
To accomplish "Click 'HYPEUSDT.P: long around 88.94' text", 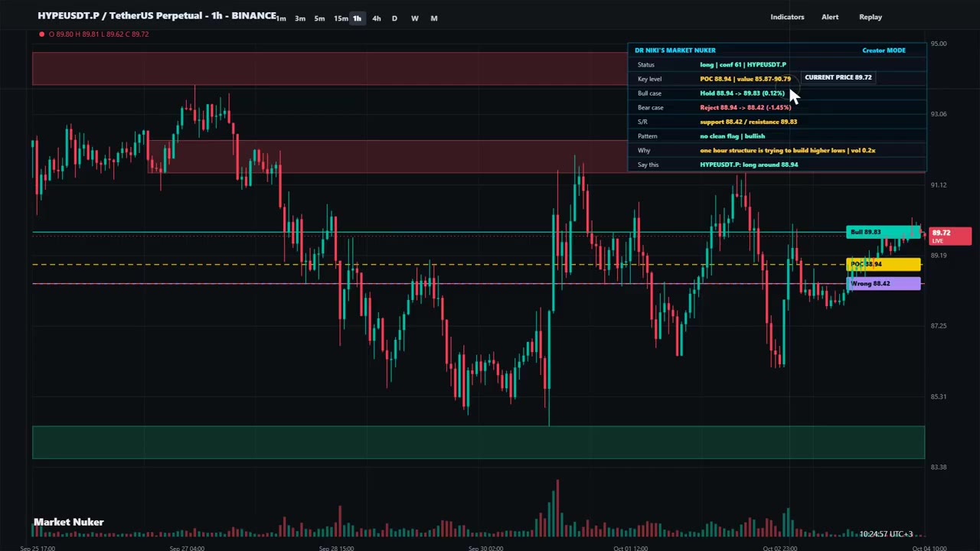I will click(x=749, y=165).
